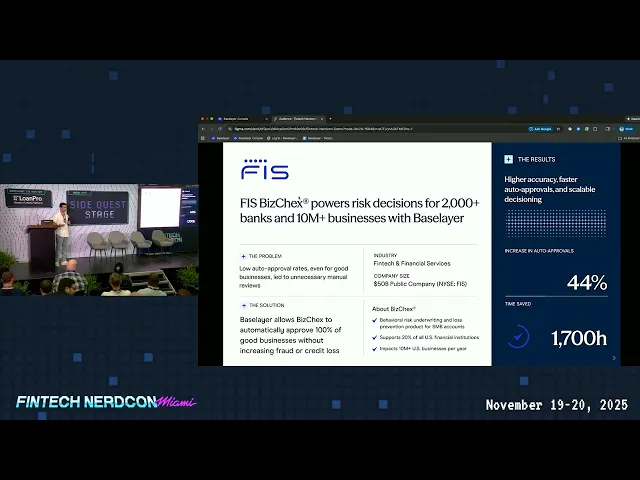Image resolution: width=640 pixels, height=480 pixels.
Task: Click the FIS BizChex powers risk decisions headline
Action: (x=360, y=211)
